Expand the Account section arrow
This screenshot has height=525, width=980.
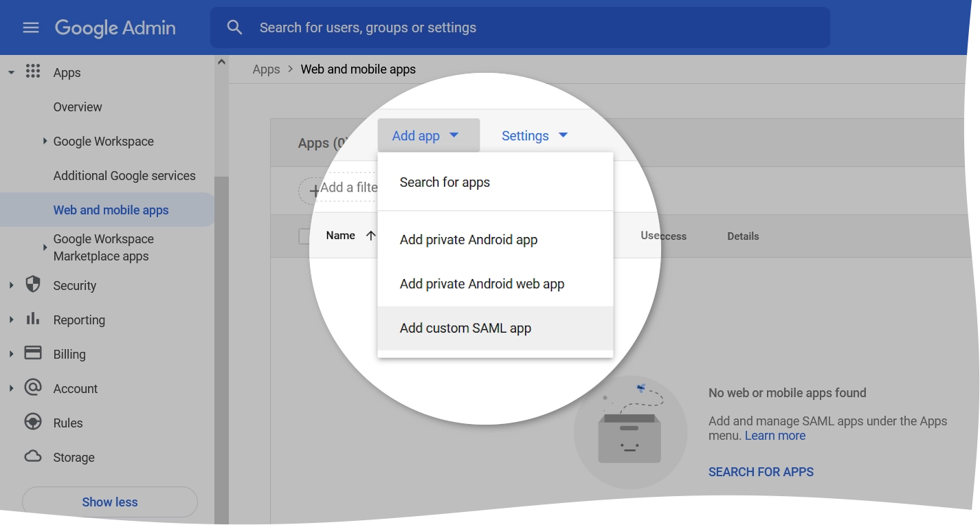point(11,388)
